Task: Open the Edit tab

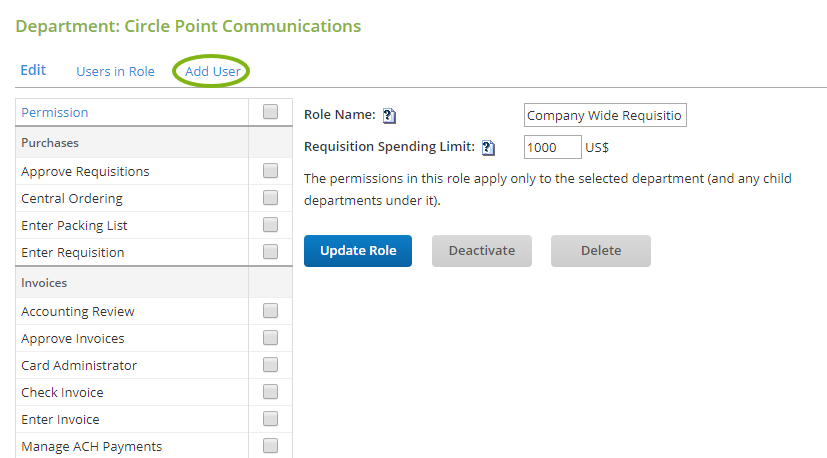Action: pos(33,70)
